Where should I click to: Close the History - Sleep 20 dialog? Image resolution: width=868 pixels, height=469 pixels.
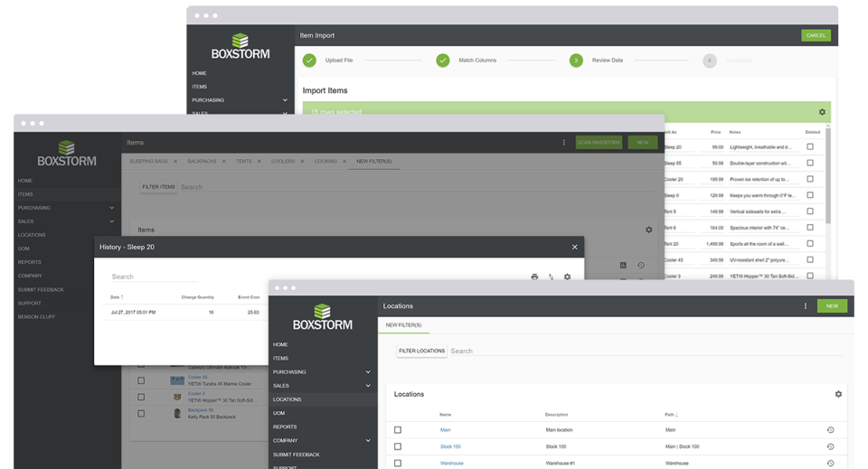[x=575, y=248]
